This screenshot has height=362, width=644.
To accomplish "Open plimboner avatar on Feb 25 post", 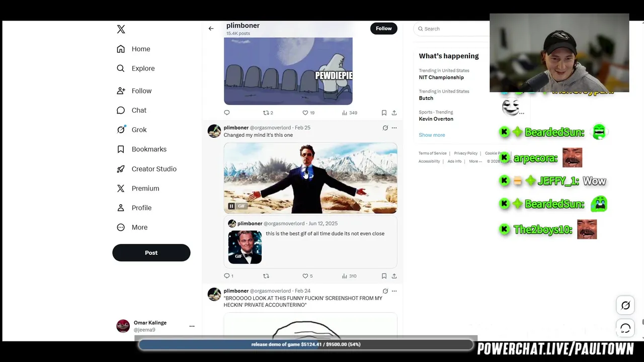I will coord(214,131).
